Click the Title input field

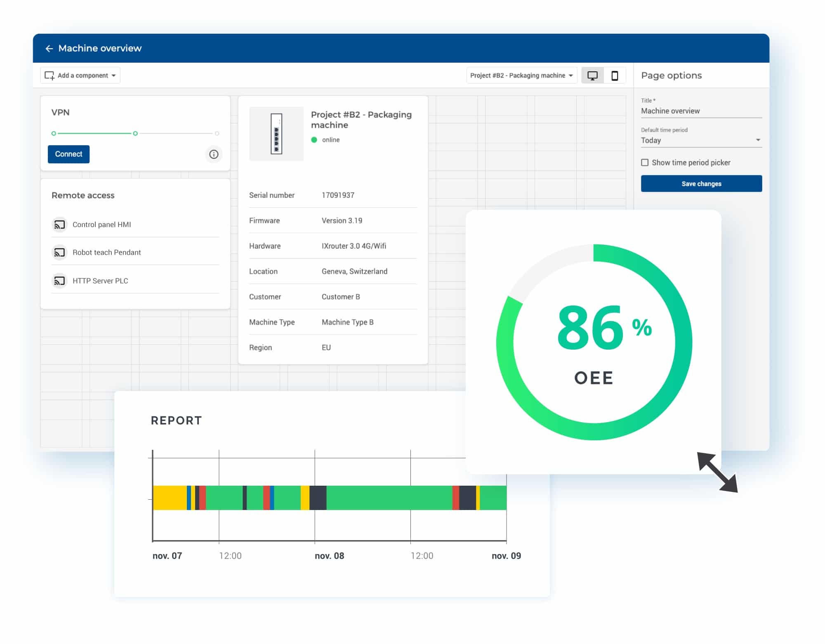click(x=701, y=111)
